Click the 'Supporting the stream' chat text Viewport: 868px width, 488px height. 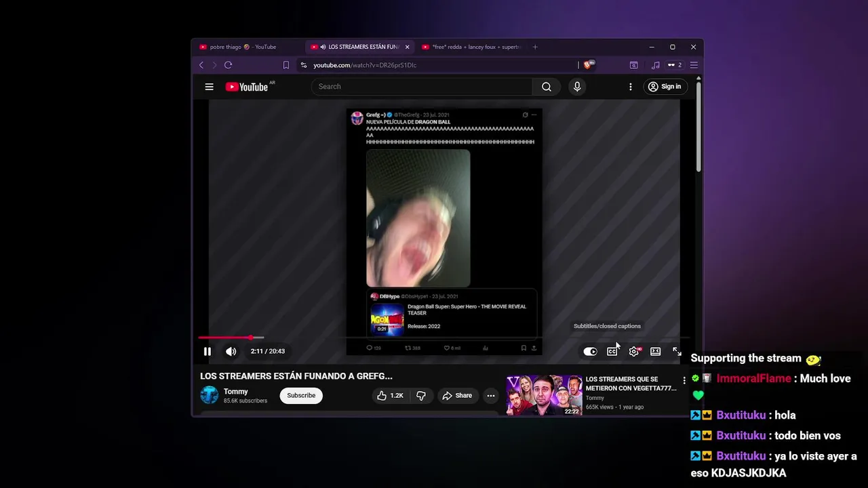point(746,359)
